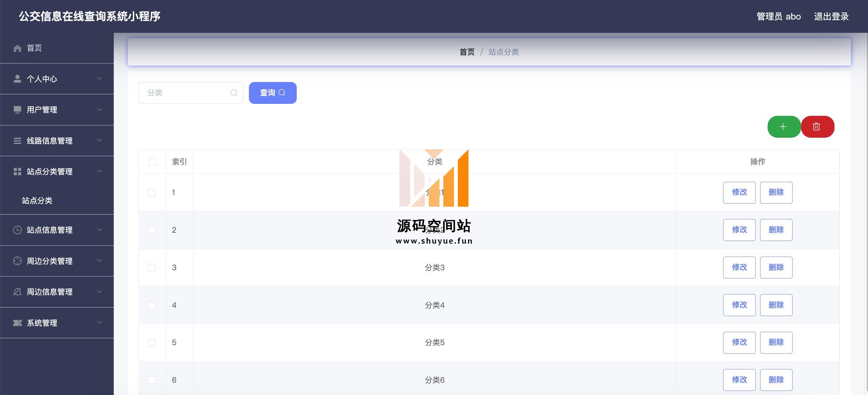Collapse the 站点分类管理 chevron
Screen dimensions: 868x395
[x=100, y=171]
